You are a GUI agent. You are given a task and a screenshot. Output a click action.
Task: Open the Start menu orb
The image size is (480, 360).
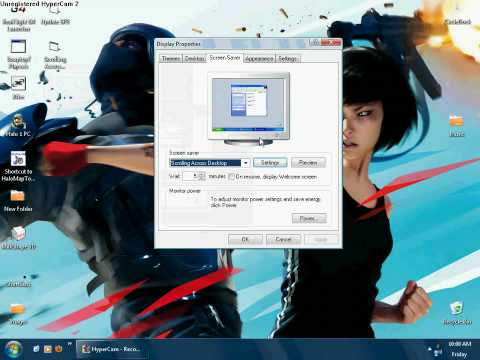pyautogui.click(x=13, y=349)
